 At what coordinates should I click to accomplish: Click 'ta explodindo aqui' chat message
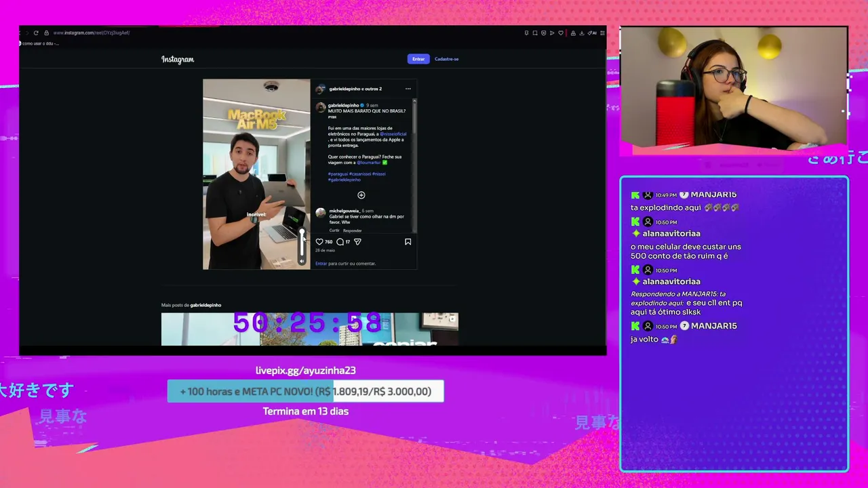[x=685, y=208]
